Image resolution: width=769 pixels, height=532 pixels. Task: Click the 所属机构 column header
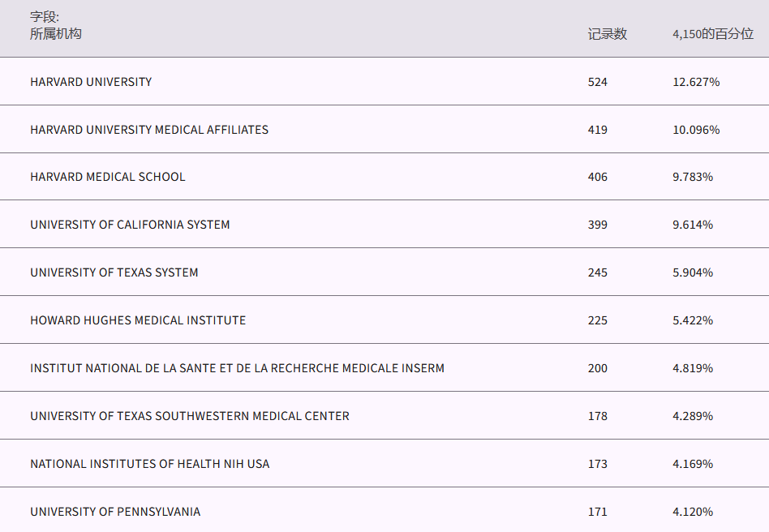point(56,34)
